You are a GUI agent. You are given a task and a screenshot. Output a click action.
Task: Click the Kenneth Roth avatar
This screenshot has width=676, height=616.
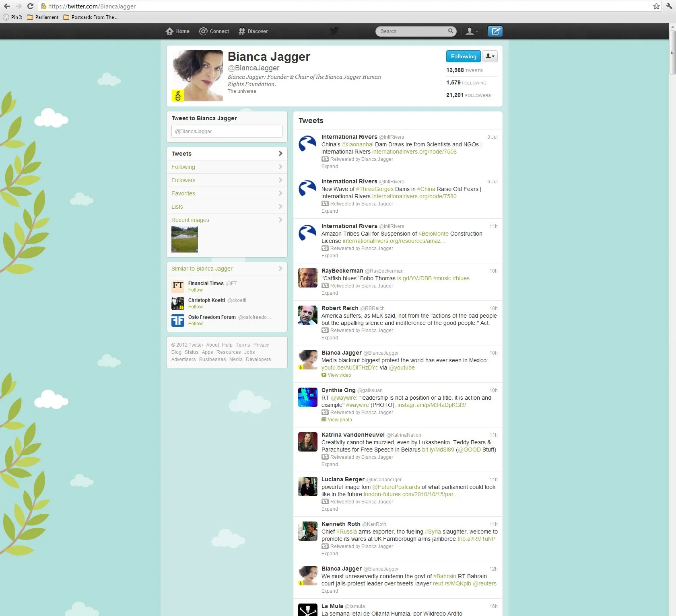[x=308, y=531]
